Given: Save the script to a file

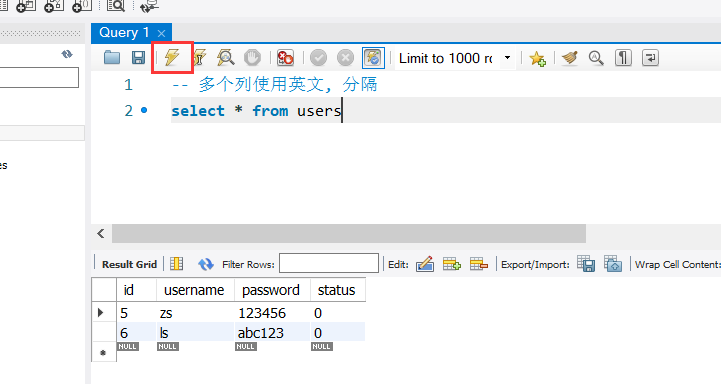Looking at the screenshot, I should [x=138, y=57].
